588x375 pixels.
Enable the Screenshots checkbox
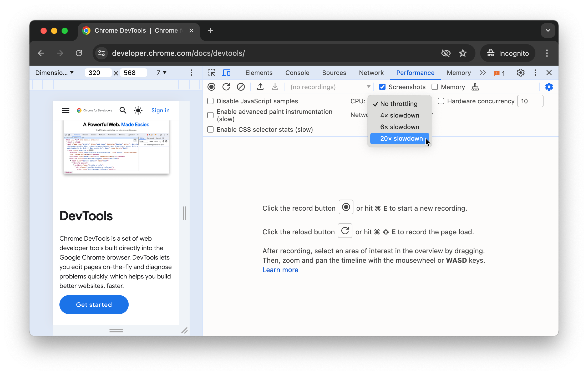point(382,87)
